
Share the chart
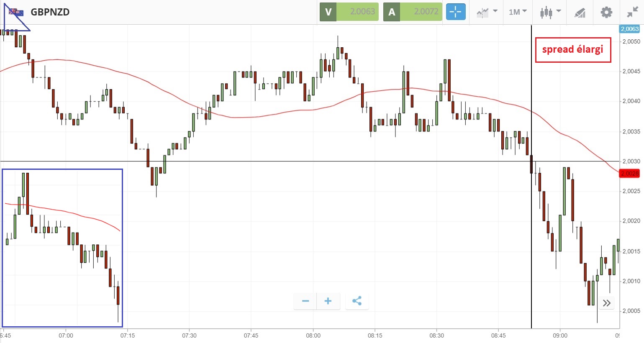pos(357,301)
